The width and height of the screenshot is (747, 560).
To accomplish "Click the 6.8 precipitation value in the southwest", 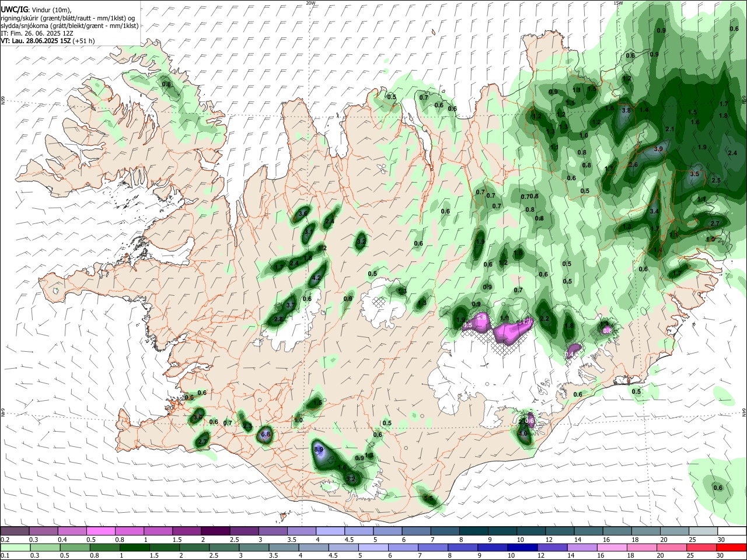I will pyautogui.click(x=266, y=435).
